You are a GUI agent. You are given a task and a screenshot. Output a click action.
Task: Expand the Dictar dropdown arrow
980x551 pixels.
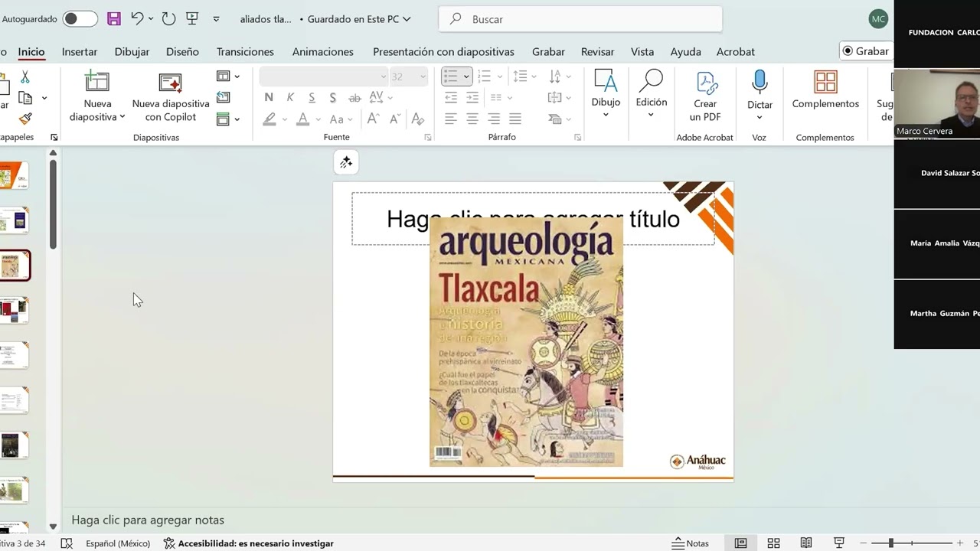759,117
